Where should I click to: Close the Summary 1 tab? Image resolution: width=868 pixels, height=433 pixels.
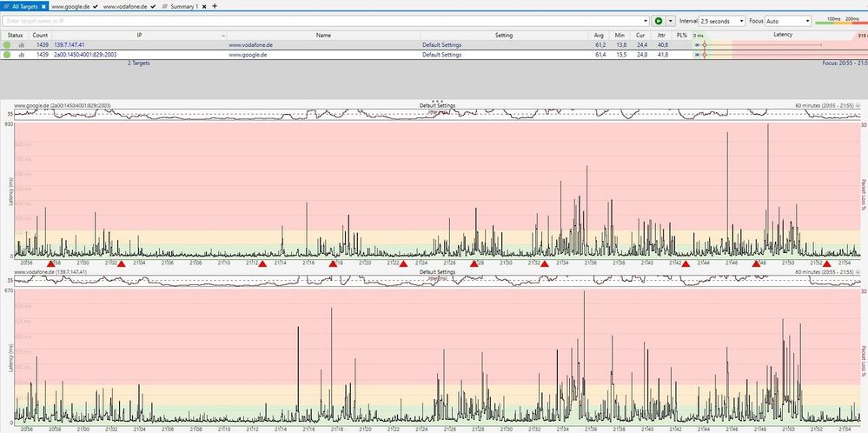pos(204,6)
